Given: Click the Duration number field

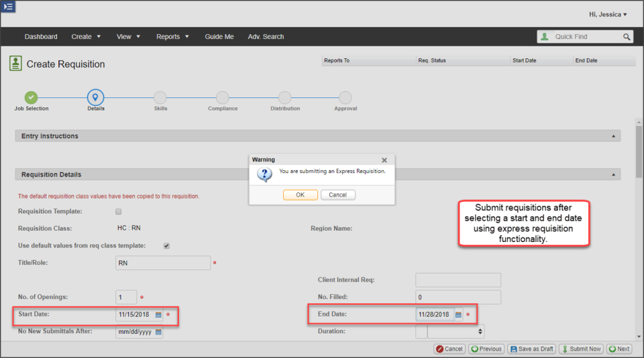Looking at the screenshot, I should (421, 331).
